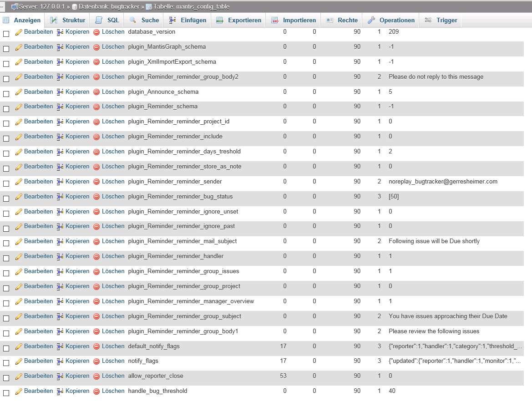Switch to the Exportieren tab
Viewport: 532px width, 407px height.
(x=238, y=20)
